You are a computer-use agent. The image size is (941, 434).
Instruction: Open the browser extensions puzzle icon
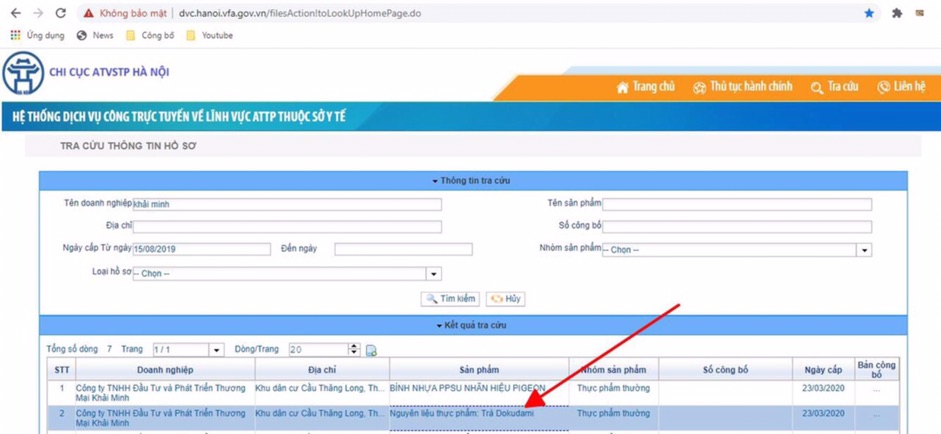coord(896,14)
